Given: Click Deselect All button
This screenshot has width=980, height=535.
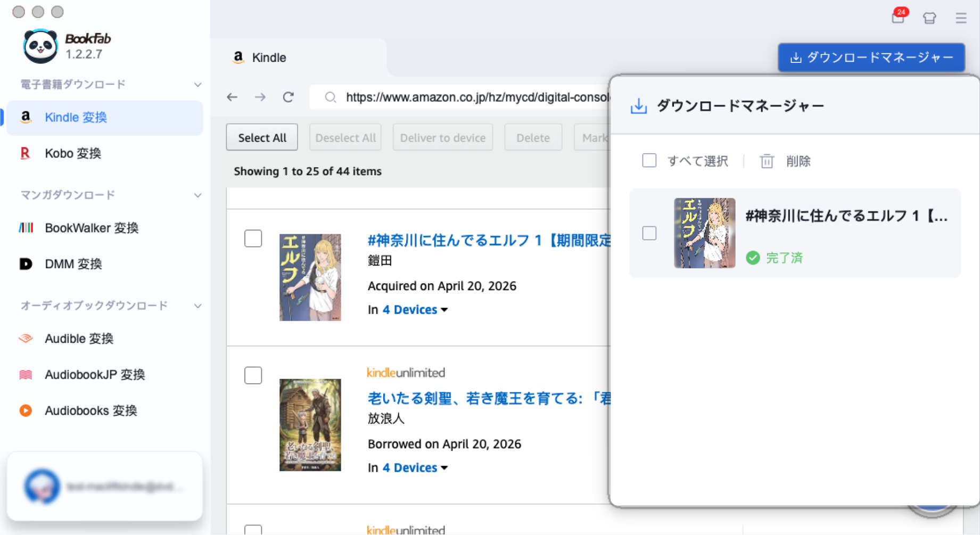Looking at the screenshot, I should point(345,137).
